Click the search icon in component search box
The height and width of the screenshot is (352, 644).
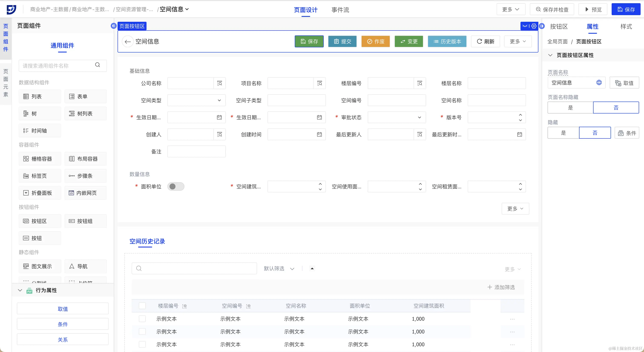(98, 65)
